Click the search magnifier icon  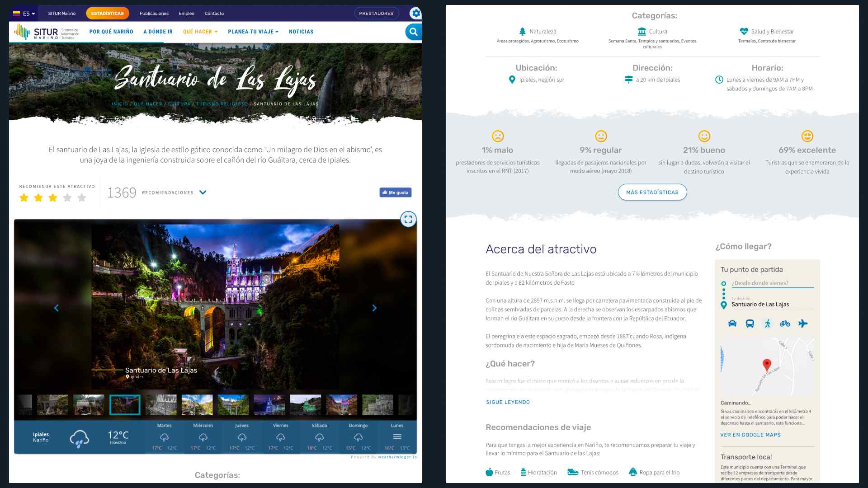click(x=413, y=32)
